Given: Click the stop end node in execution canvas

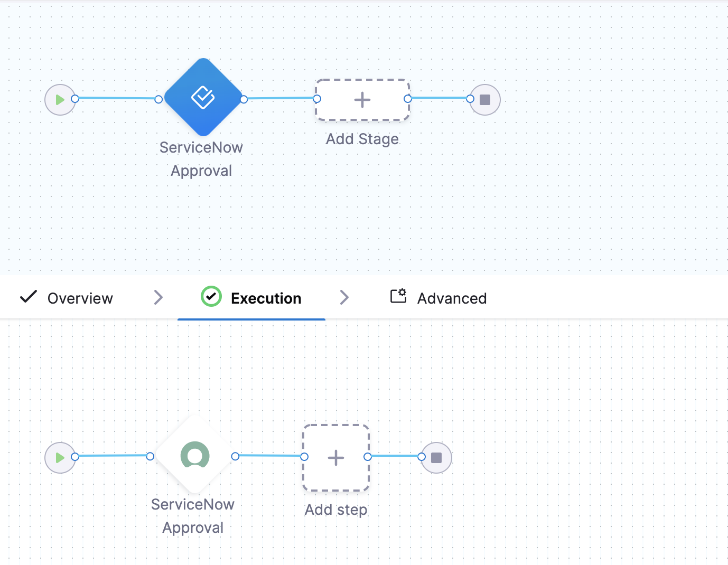Looking at the screenshot, I should click(436, 457).
